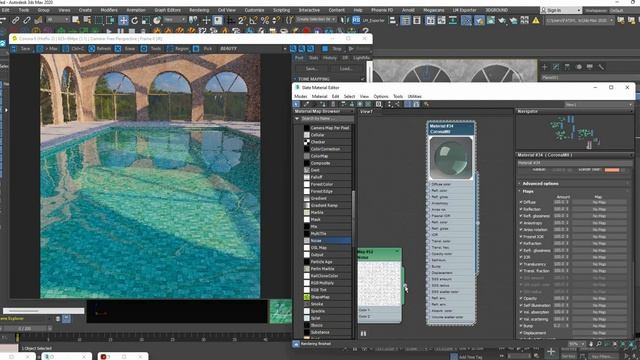Open the Modifiers menu
This screenshot has width=640, height=360.
click(x=109, y=10)
